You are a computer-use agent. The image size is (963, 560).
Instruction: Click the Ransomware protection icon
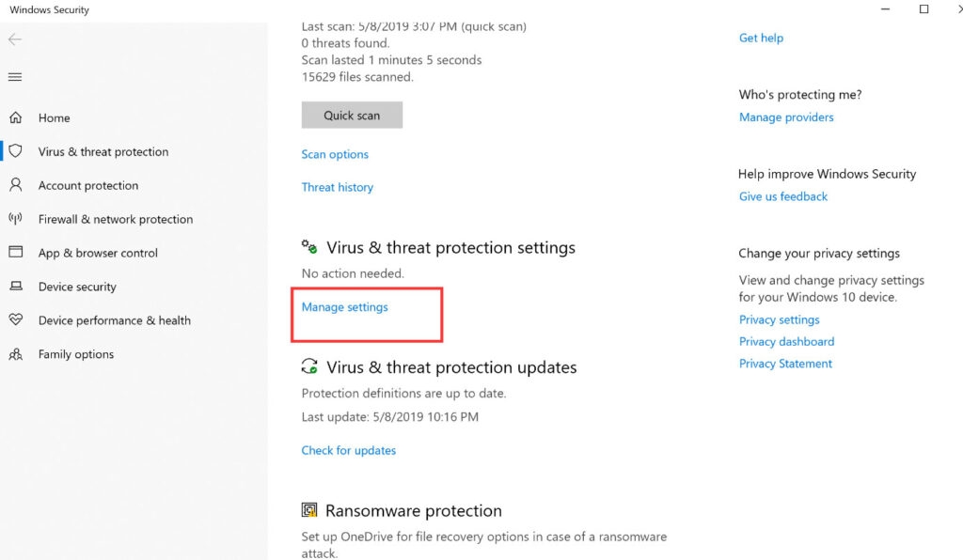click(309, 509)
